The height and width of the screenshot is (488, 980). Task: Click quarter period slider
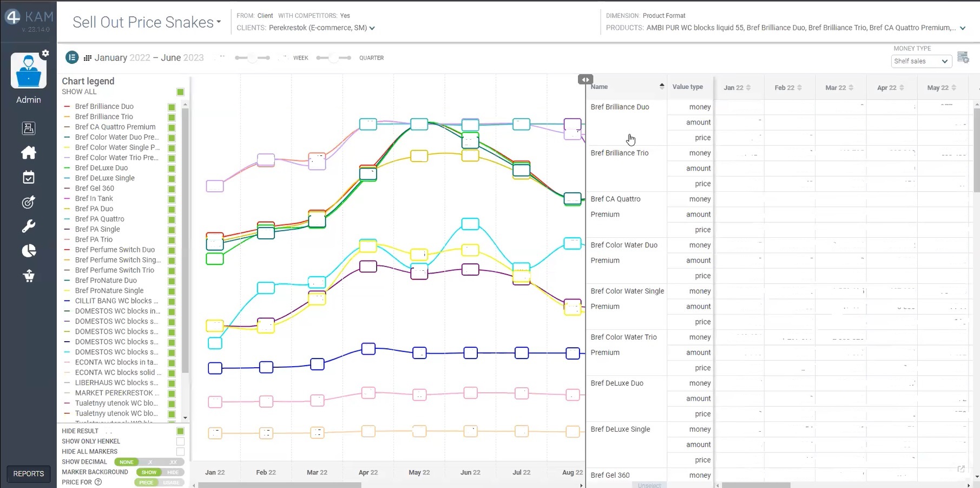pyautogui.click(x=333, y=58)
